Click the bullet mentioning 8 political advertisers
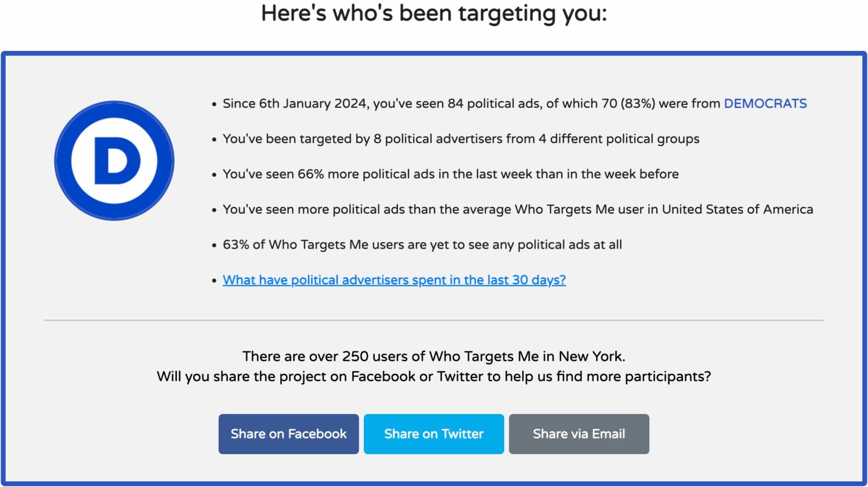 [x=461, y=138]
